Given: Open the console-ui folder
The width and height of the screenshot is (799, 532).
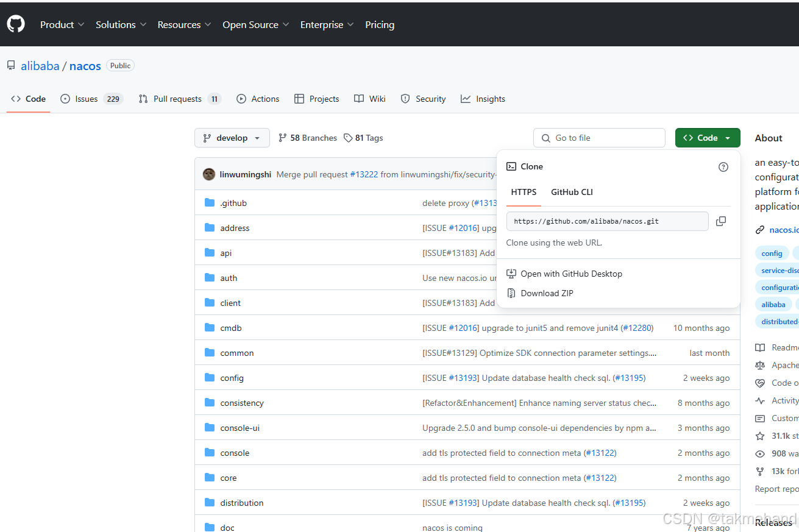Looking at the screenshot, I should (240, 428).
